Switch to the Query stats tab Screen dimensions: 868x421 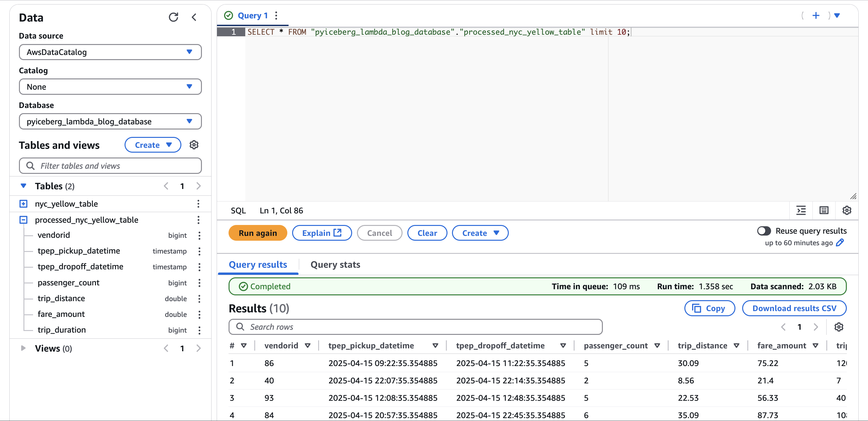coord(335,264)
